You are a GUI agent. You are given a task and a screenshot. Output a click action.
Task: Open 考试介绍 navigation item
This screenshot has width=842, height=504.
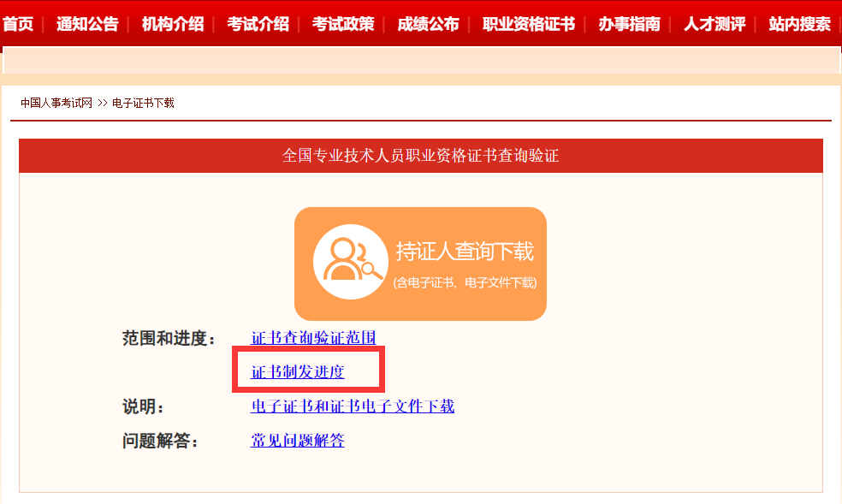[258, 24]
